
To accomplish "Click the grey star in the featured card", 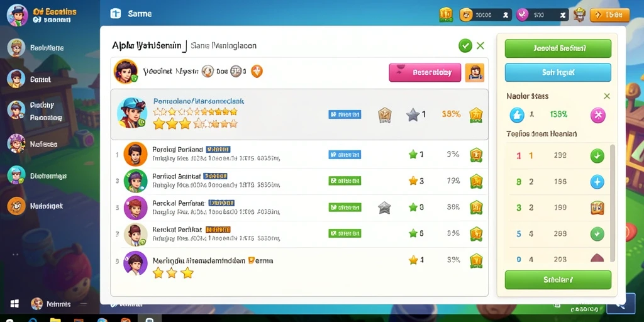I will click(x=413, y=114).
